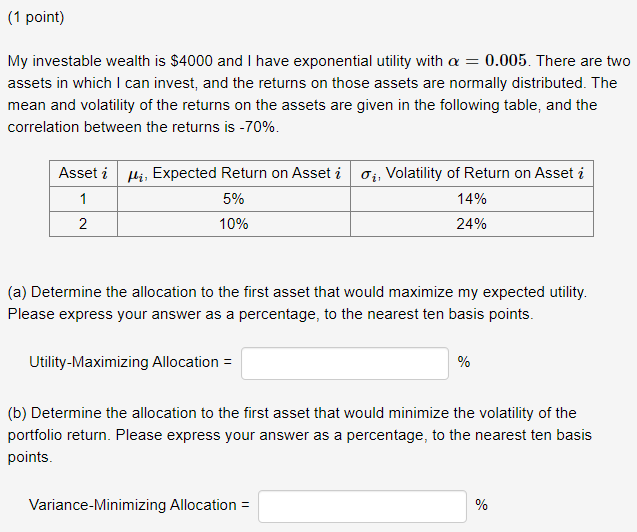Select the 10% expected return cell
This screenshot has width=637, height=532.
coord(234,224)
